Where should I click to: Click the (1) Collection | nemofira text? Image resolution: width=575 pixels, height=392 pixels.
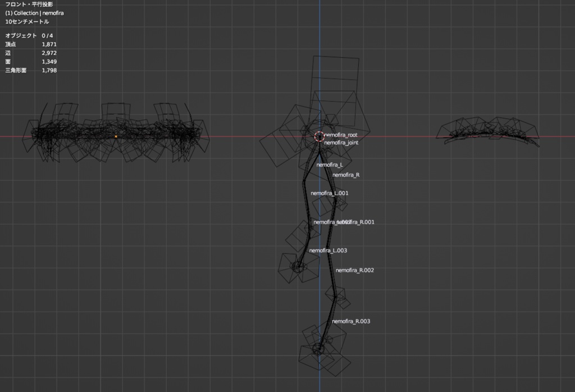pyautogui.click(x=34, y=13)
